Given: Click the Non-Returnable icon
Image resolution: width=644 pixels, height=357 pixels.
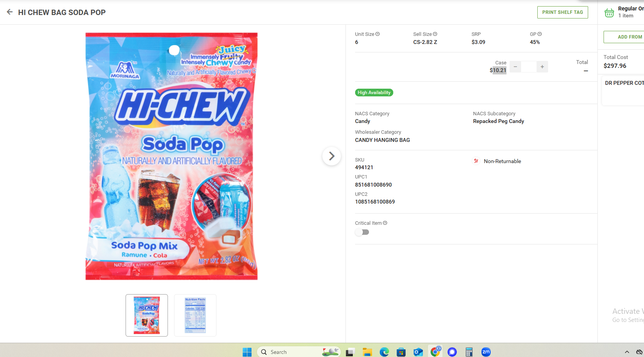Looking at the screenshot, I should 476,161.
